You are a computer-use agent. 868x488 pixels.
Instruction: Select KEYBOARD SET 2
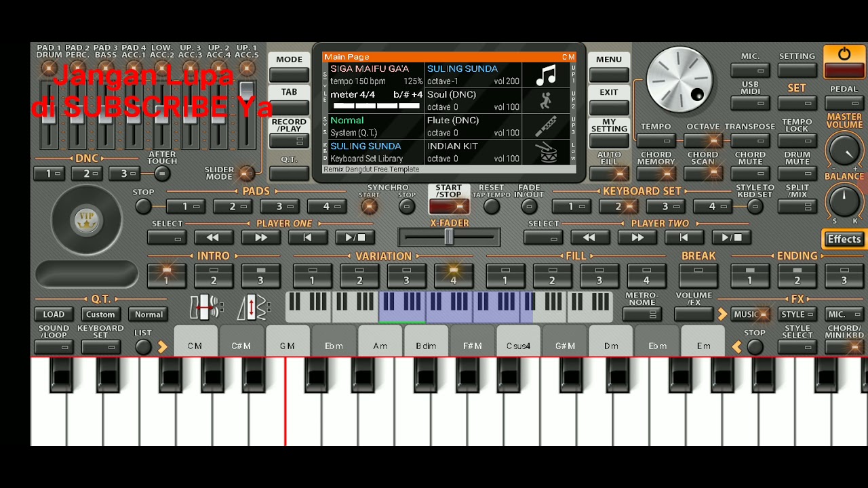click(x=618, y=206)
